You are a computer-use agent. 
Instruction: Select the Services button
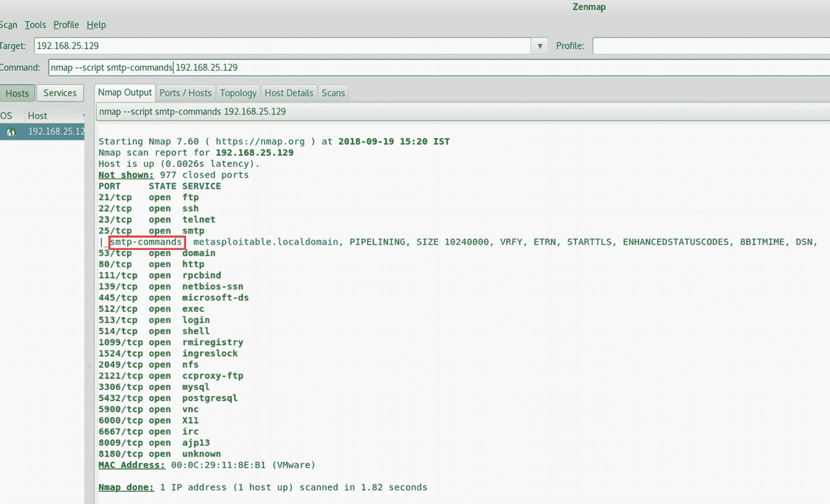click(x=60, y=93)
